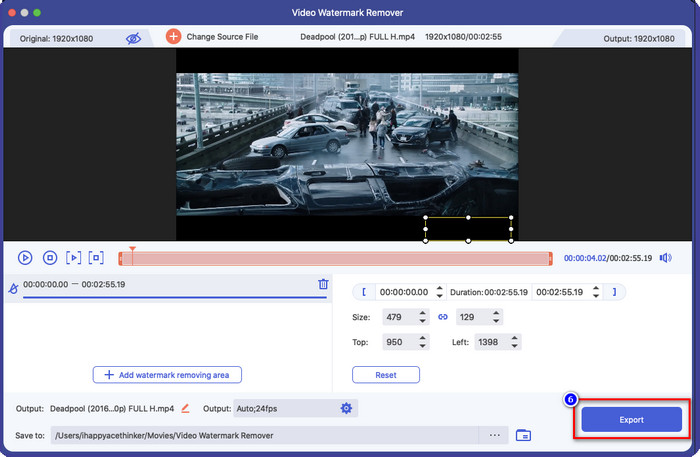Click the Deadpool file name in header
The image size is (700, 457).
point(357,37)
